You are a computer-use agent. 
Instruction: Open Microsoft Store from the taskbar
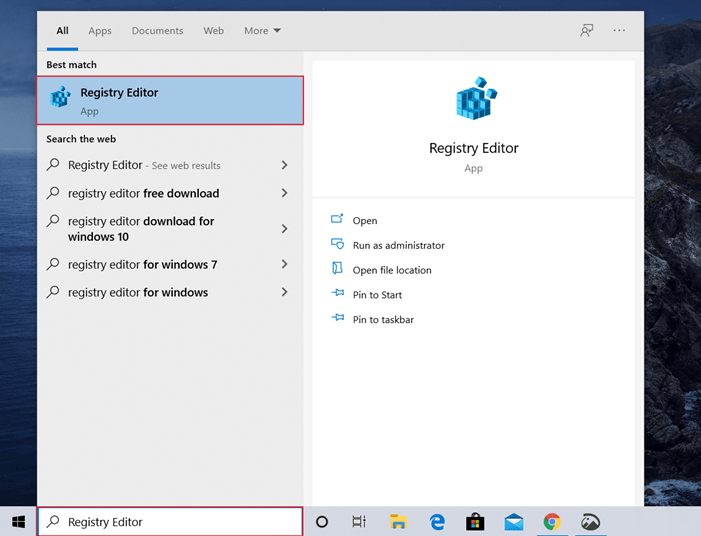coord(475,521)
